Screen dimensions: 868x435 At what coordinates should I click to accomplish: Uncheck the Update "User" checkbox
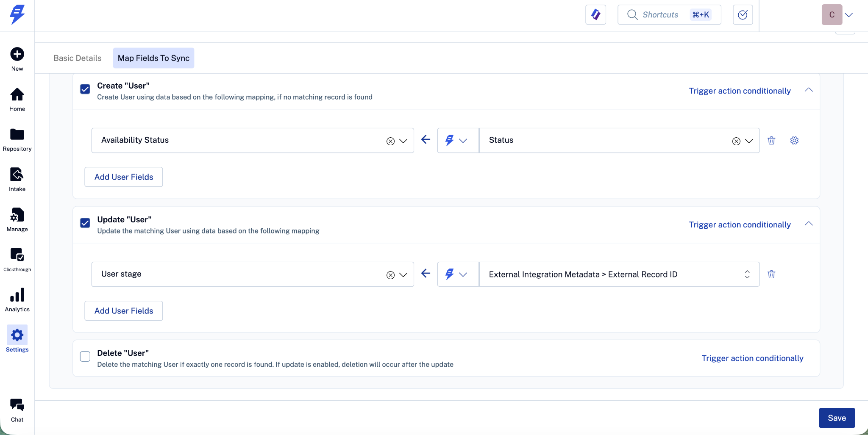[85, 223]
